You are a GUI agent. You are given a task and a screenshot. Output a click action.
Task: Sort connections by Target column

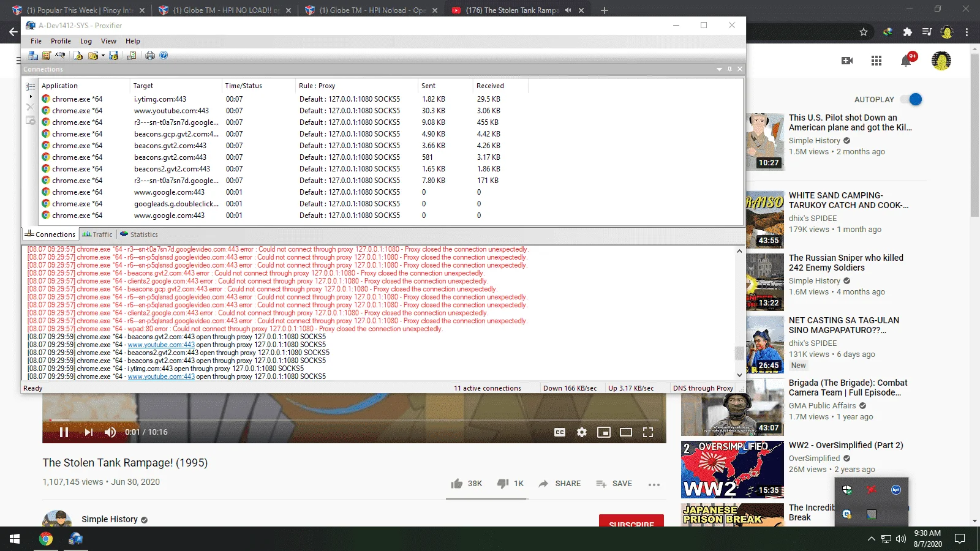click(x=176, y=86)
